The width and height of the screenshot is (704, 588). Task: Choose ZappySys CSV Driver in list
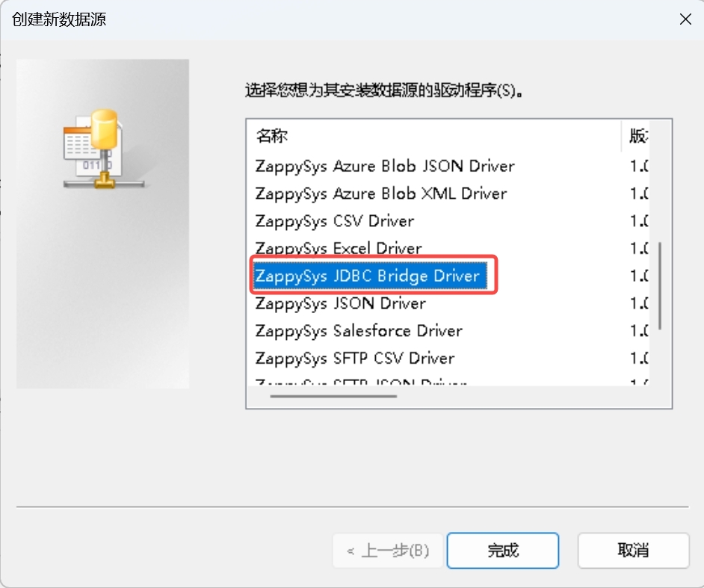(x=334, y=221)
